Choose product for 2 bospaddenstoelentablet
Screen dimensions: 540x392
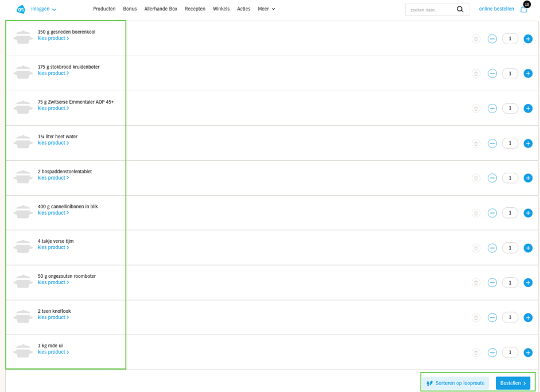coord(53,178)
